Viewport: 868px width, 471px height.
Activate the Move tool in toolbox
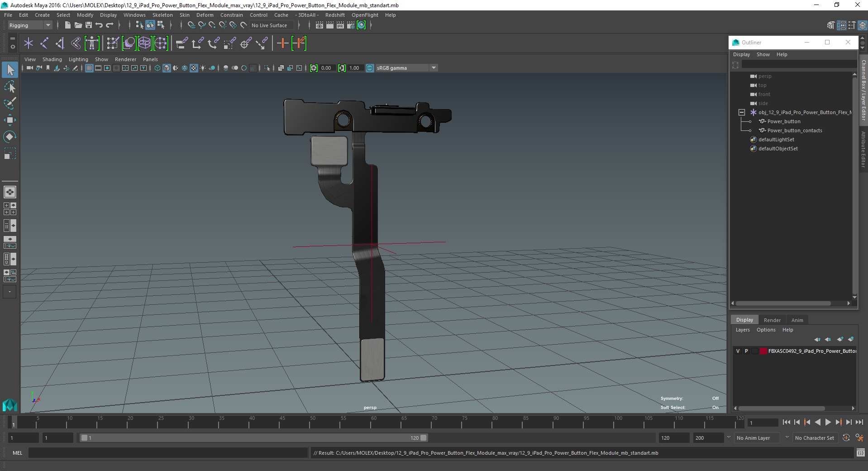pyautogui.click(x=10, y=120)
